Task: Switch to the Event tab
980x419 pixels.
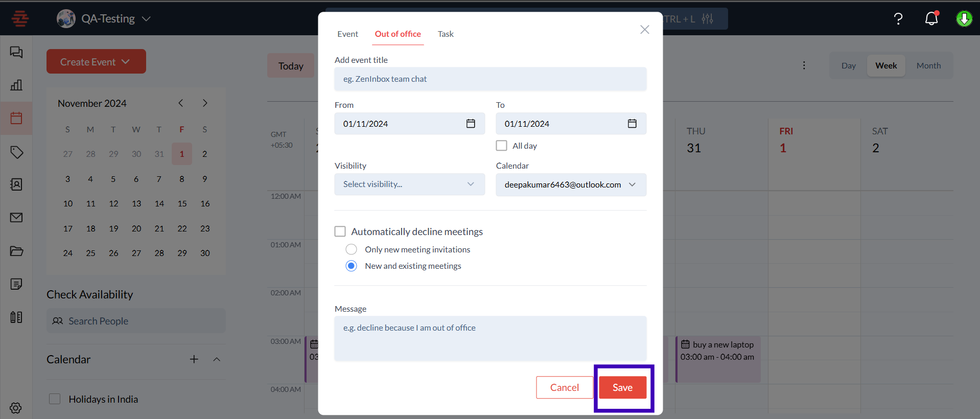Action: tap(347, 34)
